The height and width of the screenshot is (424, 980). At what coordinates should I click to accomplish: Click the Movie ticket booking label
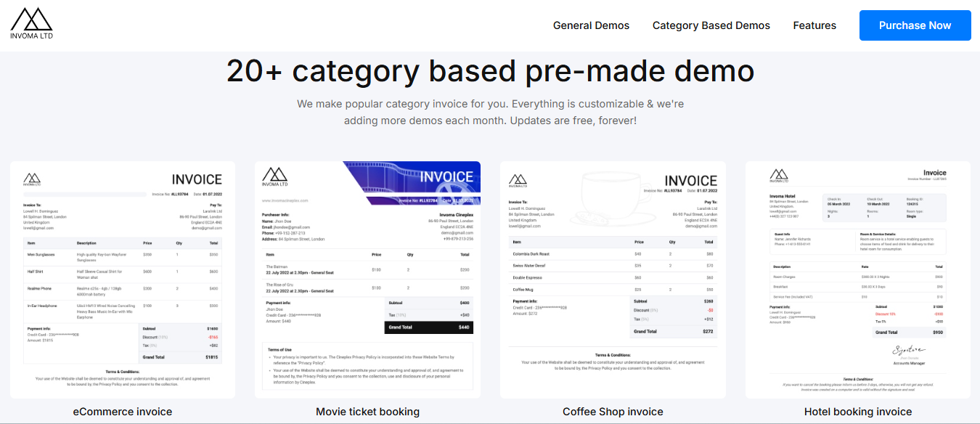pos(367,411)
